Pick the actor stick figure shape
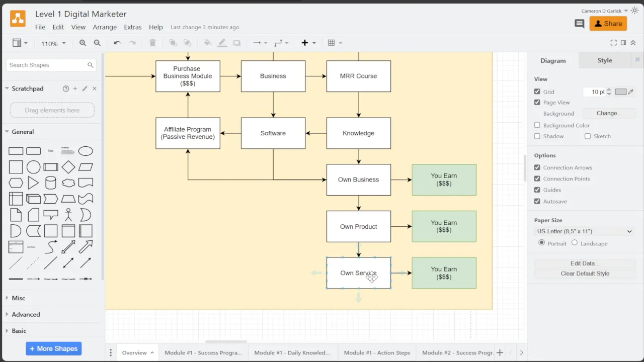644x362 pixels. (x=68, y=215)
